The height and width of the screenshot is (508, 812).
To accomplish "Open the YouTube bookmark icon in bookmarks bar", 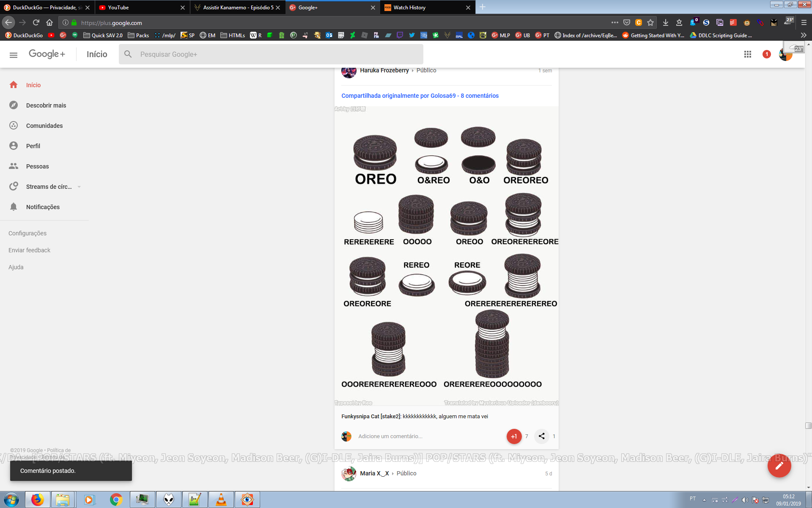I will [x=51, y=35].
